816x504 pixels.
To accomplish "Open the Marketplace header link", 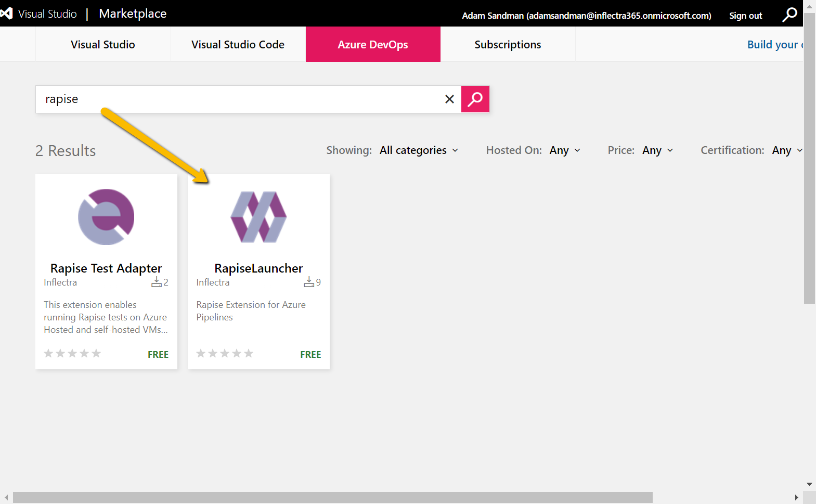I will 133,14.
